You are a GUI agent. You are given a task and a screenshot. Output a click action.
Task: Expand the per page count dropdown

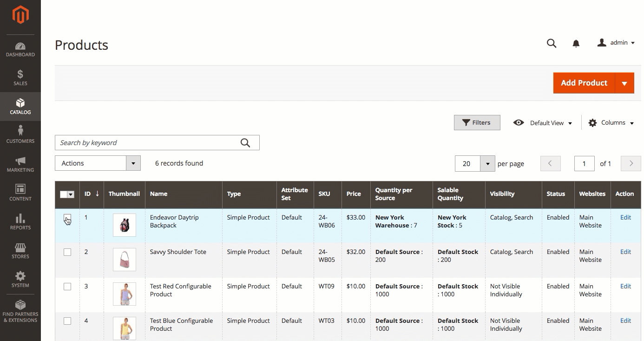(487, 164)
